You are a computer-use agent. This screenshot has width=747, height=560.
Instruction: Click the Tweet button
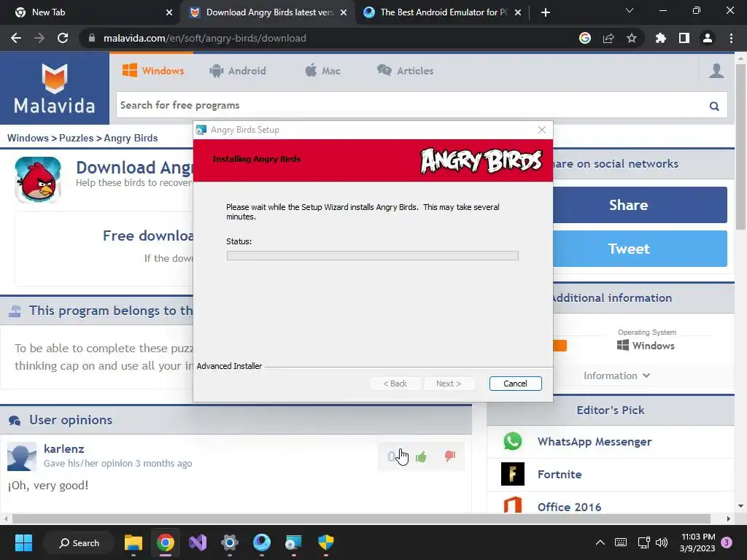640,249
